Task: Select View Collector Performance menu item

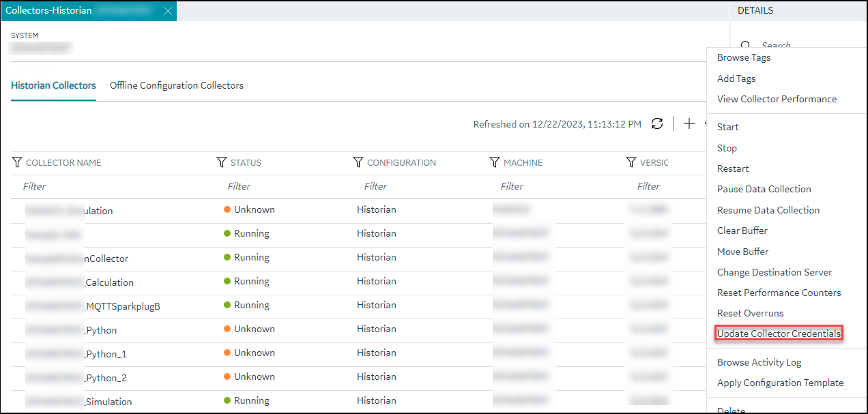Action: [777, 99]
